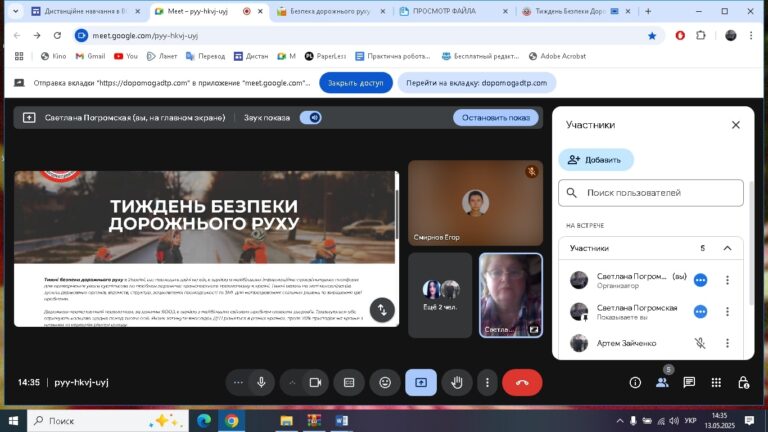The height and width of the screenshot is (432, 768).
Task: Open the activities grid icon
Action: [716, 383]
